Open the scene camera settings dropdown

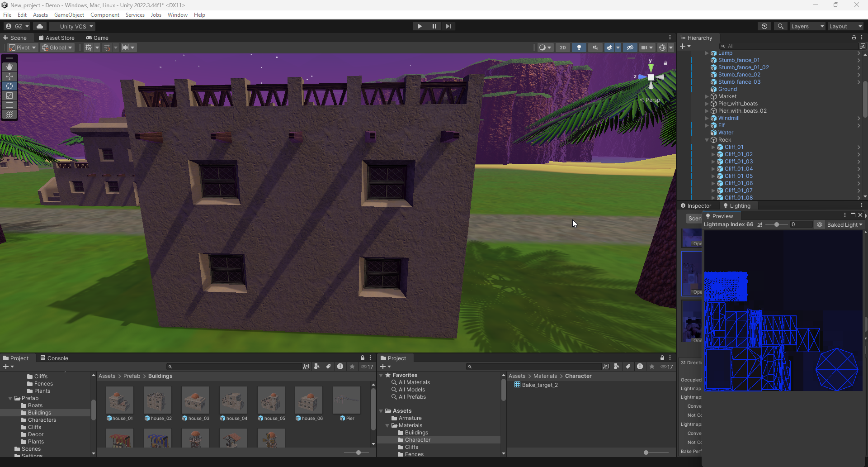[x=647, y=48]
